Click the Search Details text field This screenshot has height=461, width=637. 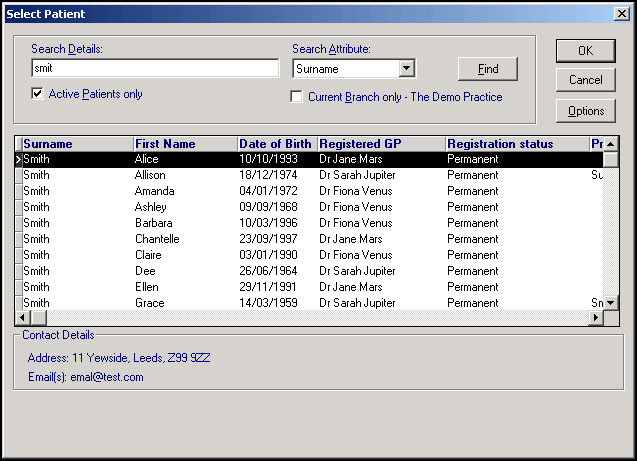[154, 68]
